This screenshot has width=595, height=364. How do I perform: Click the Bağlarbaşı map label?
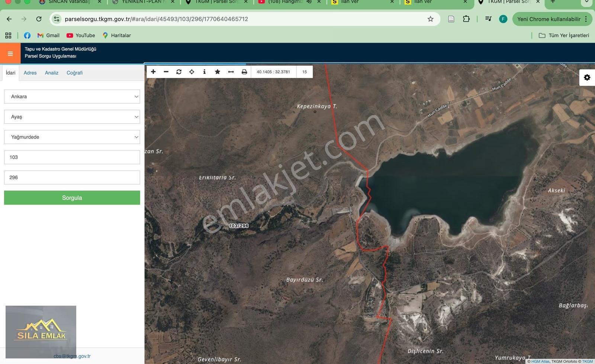point(573,305)
